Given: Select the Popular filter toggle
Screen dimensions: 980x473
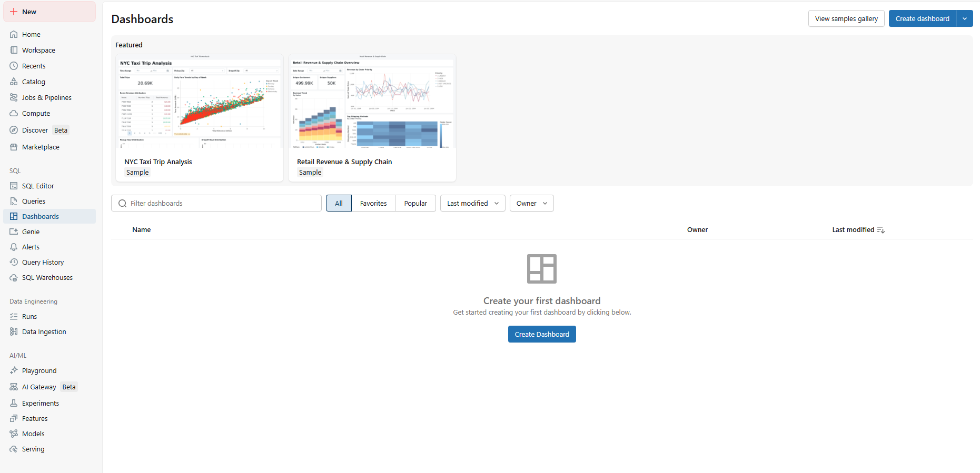Looking at the screenshot, I should pos(415,203).
